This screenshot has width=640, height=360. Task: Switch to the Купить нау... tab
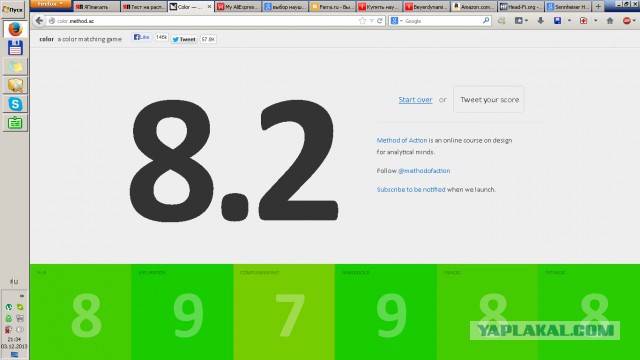tap(379, 7)
